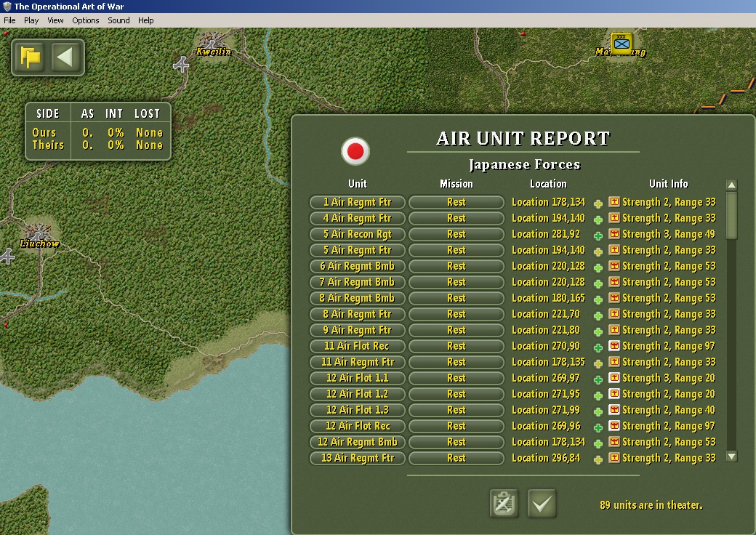The width and height of the screenshot is (756, 535).
Task: Open the Options menu
Action: coord(85,20)
